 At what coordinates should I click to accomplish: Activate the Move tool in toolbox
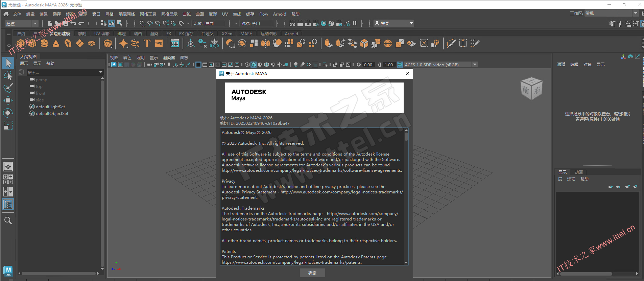[x=8, y=100]
